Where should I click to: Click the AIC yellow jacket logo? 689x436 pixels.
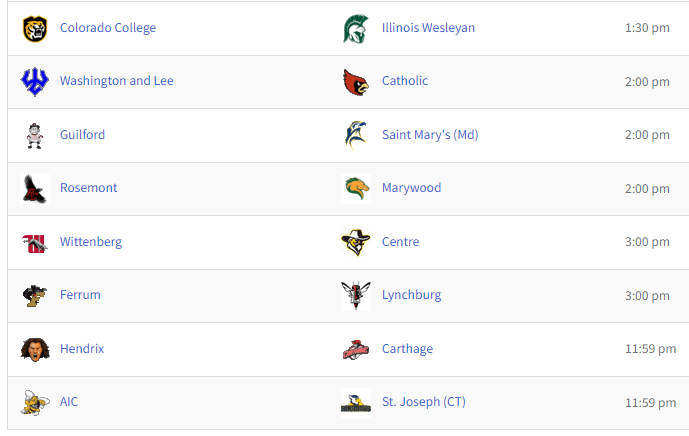35,403
